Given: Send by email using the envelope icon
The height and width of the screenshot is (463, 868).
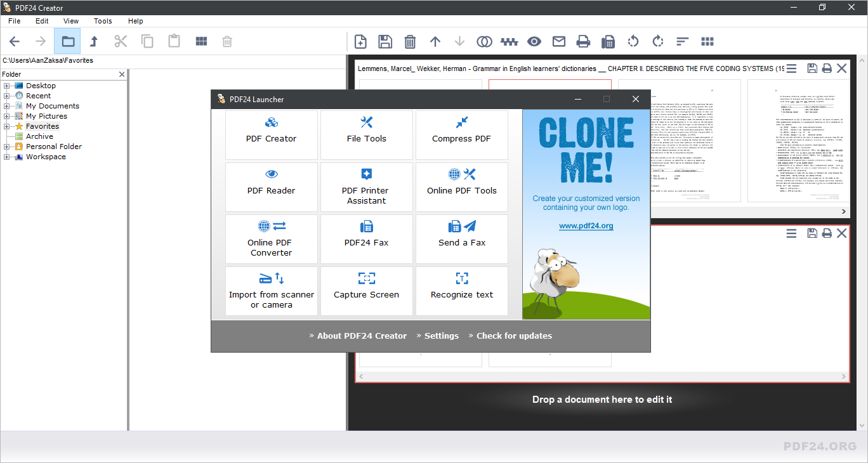Looking at the screenshot, I should click(558, 42).
